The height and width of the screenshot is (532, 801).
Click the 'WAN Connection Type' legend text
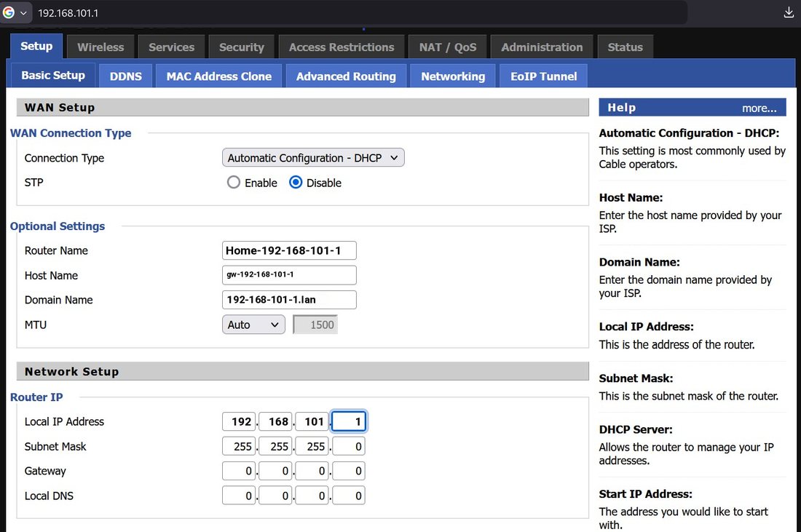click(71, 133)
